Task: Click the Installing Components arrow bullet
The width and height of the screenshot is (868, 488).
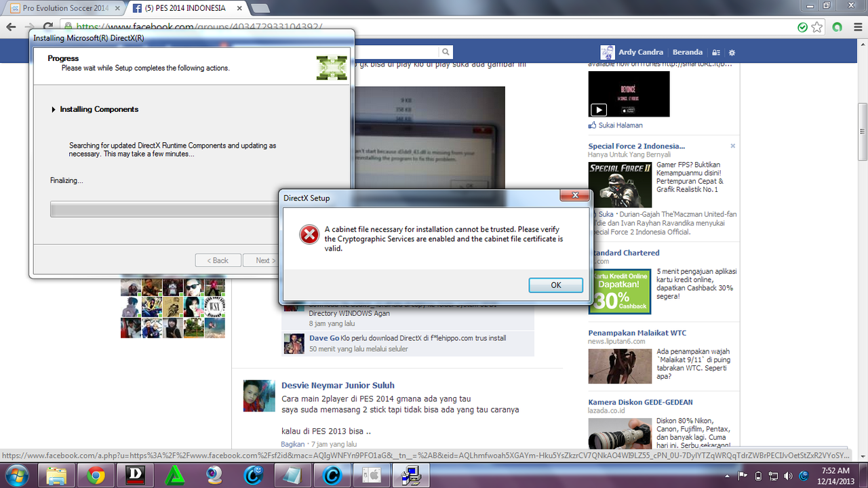Action: click(x=54, y=110)
